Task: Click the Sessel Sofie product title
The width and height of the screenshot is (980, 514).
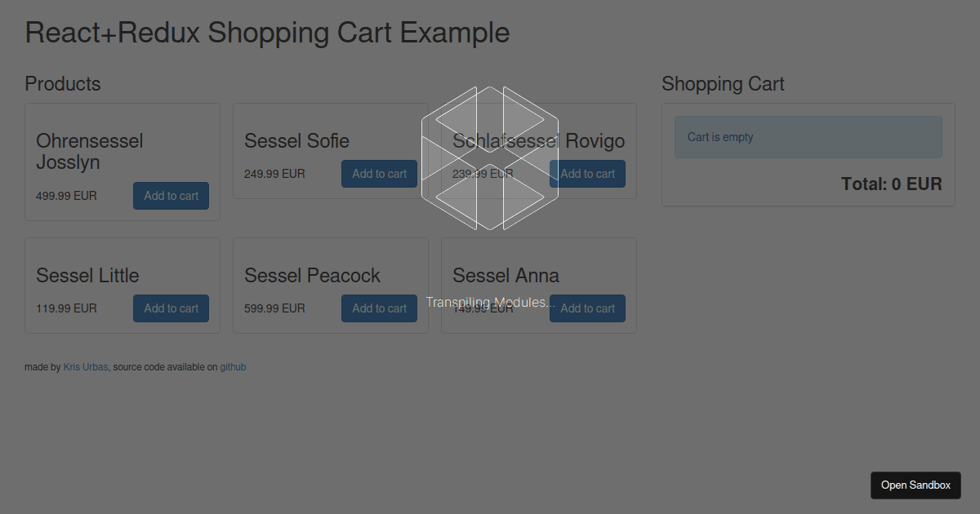Action: click(x=296, y=141)
